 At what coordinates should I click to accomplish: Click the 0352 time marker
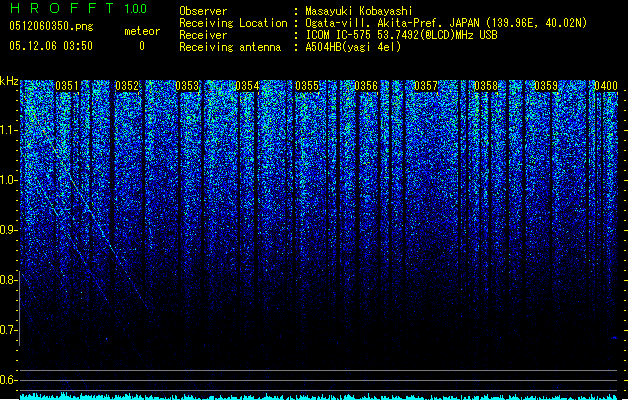pyautogui.click(x=127, y=86)
